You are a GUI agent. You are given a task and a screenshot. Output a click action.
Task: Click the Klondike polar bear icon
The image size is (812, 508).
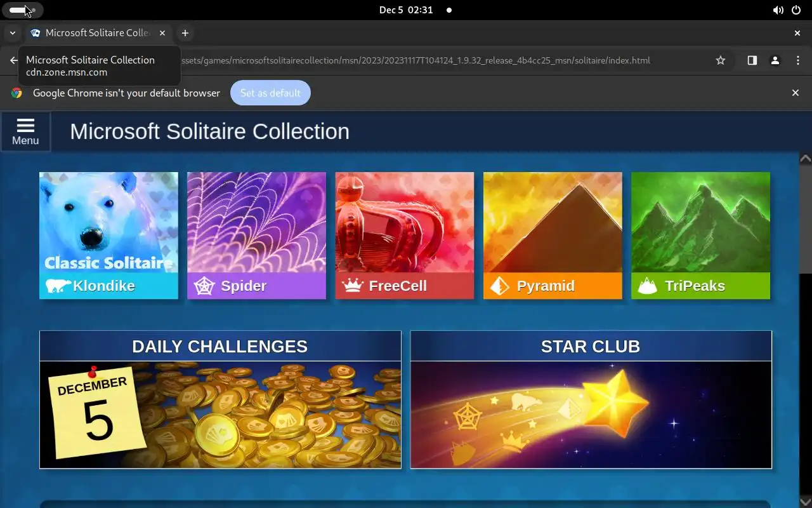(58, 286)
